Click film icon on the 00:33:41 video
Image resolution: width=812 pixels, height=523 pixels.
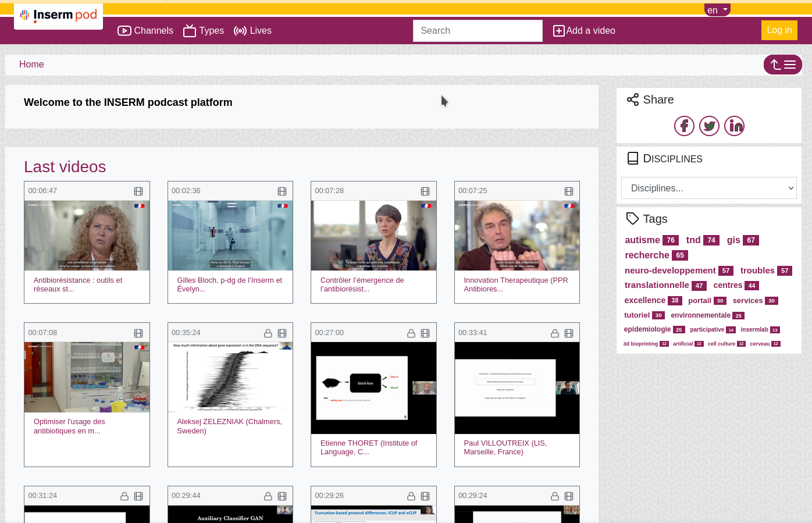point(569,333)
